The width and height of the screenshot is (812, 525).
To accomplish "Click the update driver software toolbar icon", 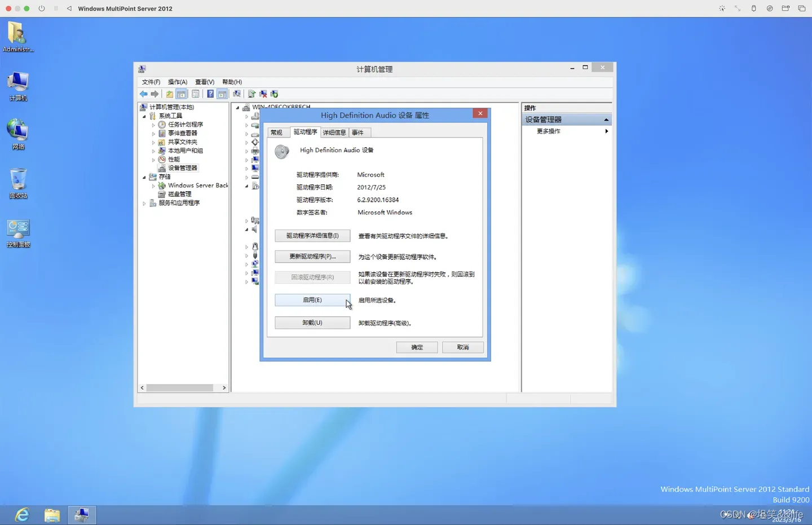I will 251,94.
